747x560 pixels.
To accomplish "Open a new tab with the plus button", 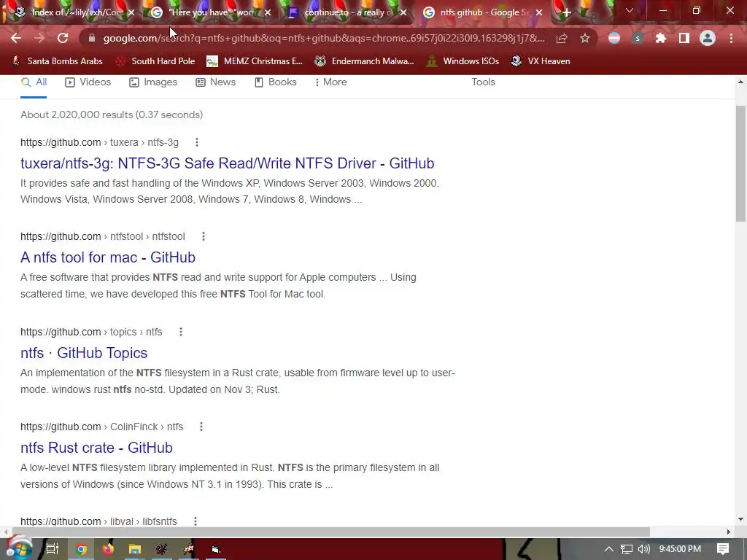I will 566,13.
